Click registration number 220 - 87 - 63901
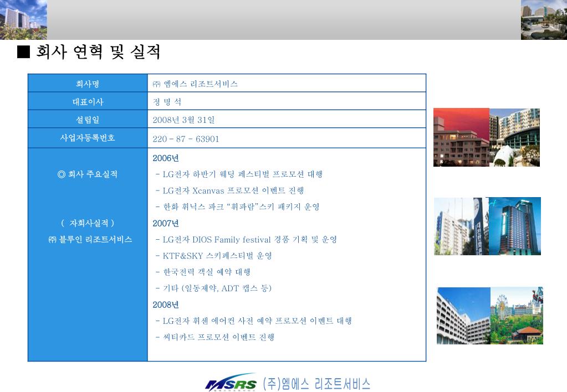The image size is (567, 392). click(x=186, y=139)
